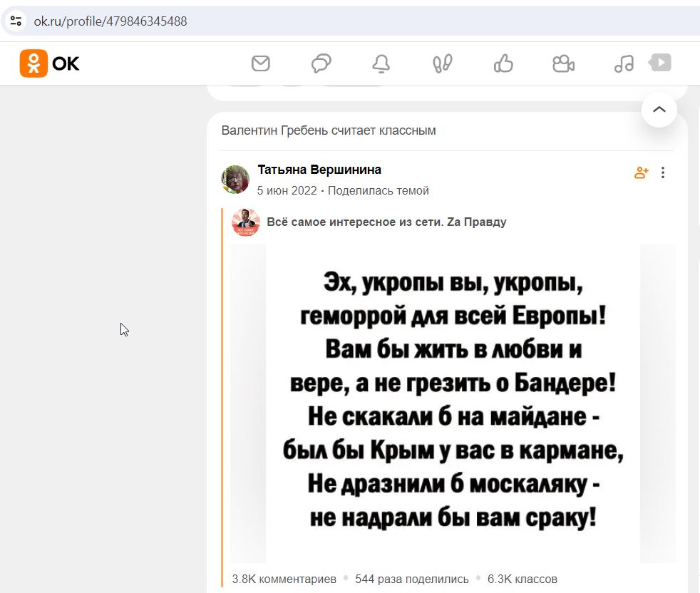Open the Татьяна Вершинина profile link
700x593 pixels.
point(319,170)
